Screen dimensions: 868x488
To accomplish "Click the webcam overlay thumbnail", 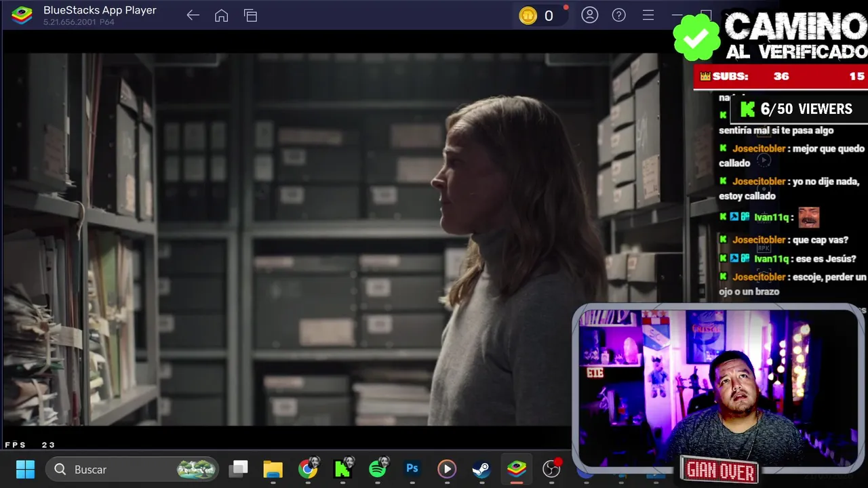I will click(717, 388).
